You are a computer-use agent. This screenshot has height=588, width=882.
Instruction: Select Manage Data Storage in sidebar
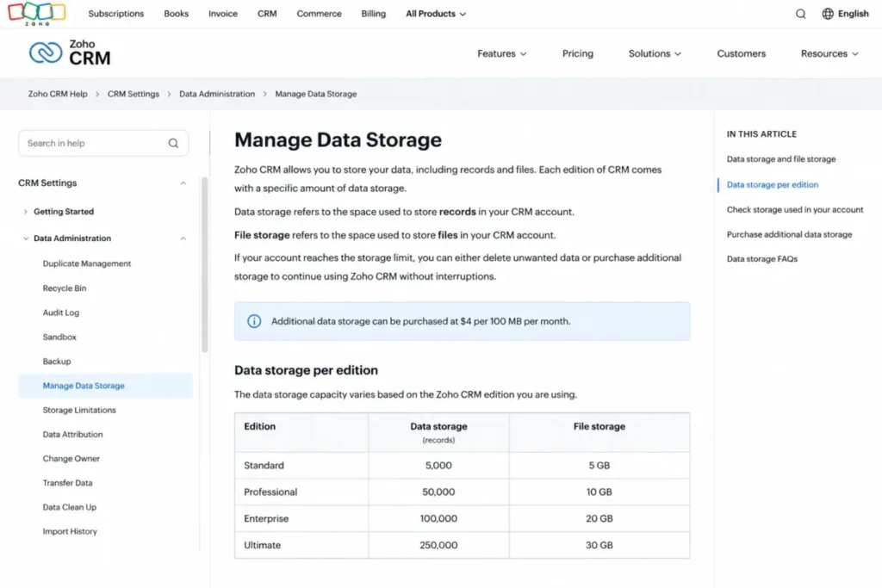point(106,386)
